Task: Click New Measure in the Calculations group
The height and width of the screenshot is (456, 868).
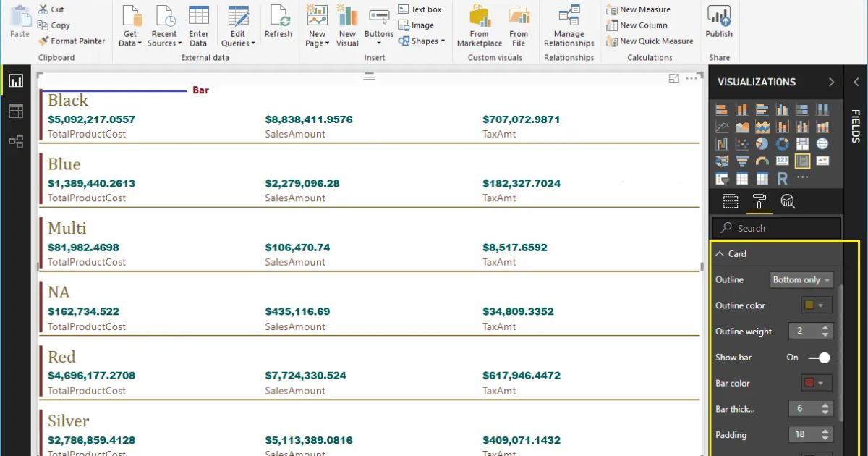Action: [639, 9]
